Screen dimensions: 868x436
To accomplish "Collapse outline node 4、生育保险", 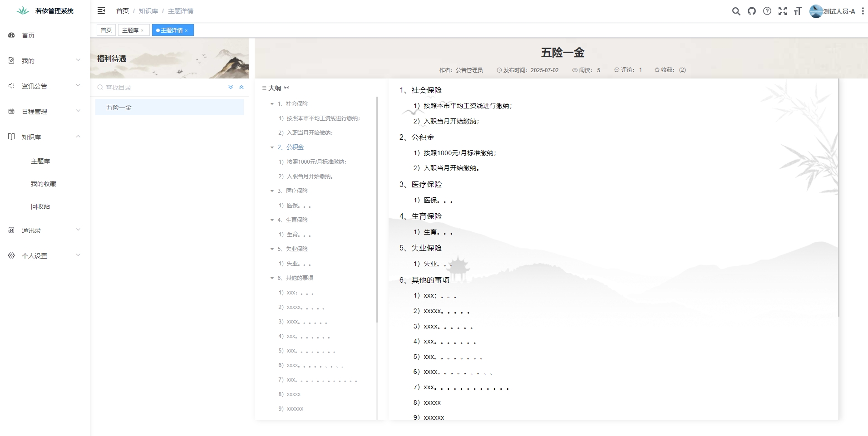I will [272, 220].
